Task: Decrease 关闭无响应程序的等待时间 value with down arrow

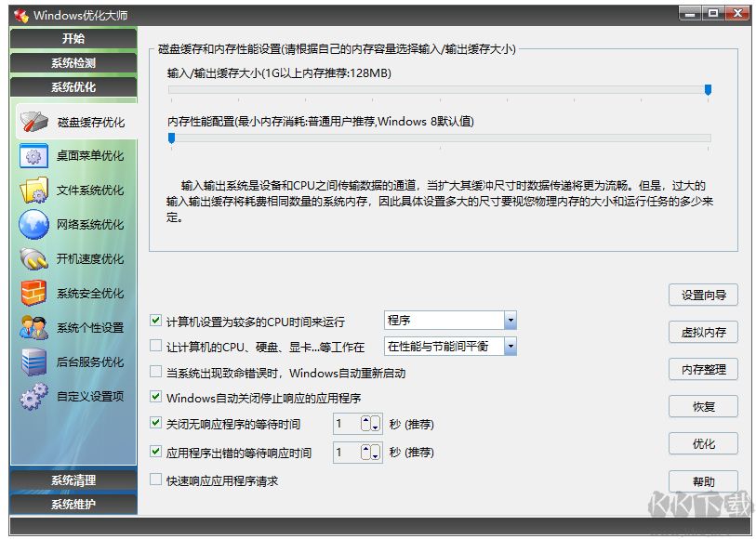Action: (x=376, y=424)
